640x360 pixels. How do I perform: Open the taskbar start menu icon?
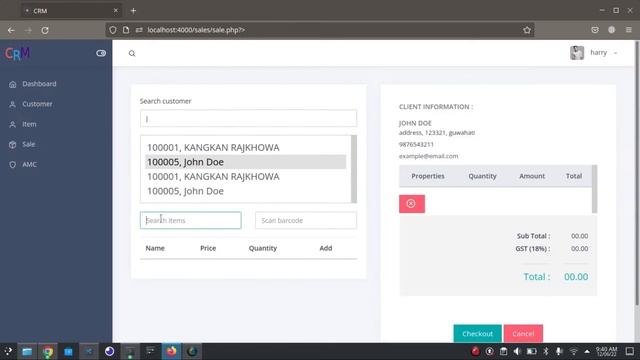(x=8, y=351)
